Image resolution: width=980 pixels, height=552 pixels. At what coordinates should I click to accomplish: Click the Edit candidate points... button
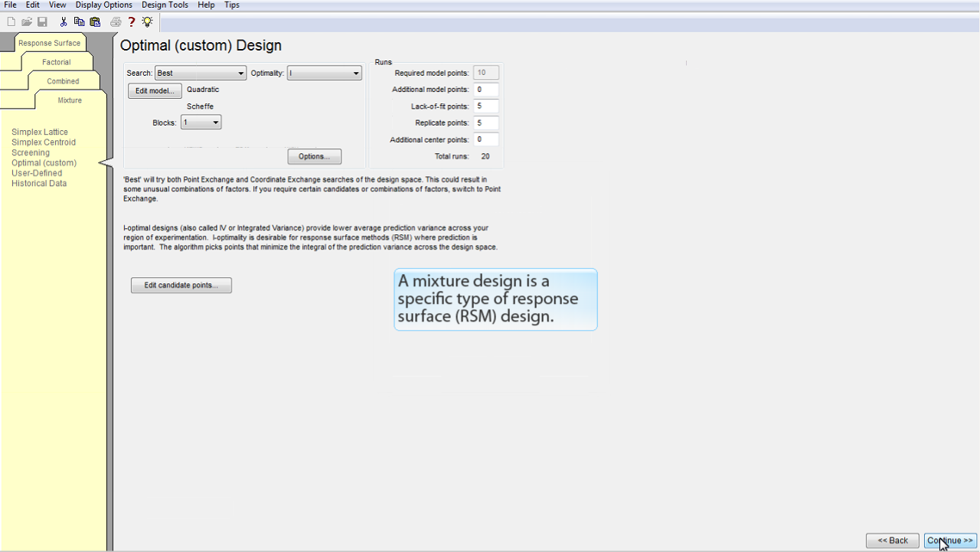tap(181, 286)
